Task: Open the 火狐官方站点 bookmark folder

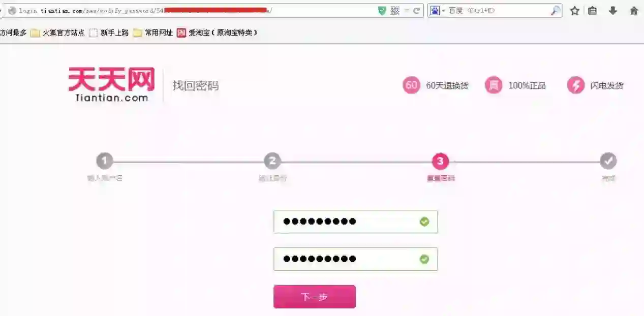Action: (57, 33)
